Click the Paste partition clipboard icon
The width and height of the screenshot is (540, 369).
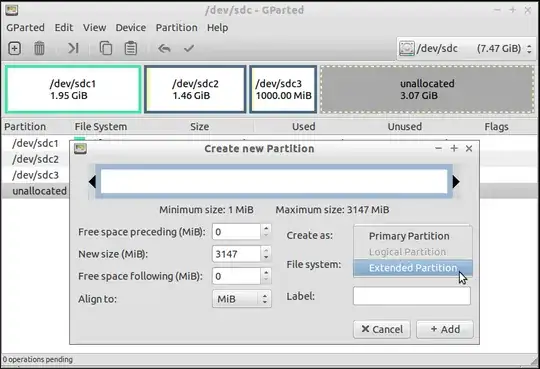[131, 48]
